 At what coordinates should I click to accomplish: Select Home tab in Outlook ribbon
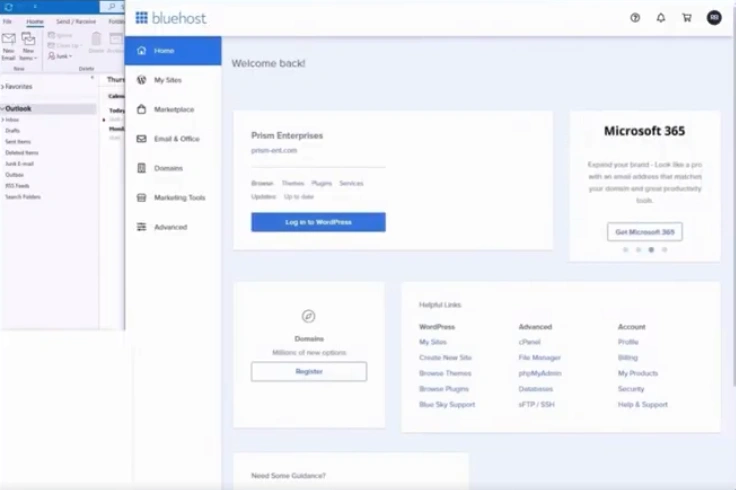tap(35, 22)
